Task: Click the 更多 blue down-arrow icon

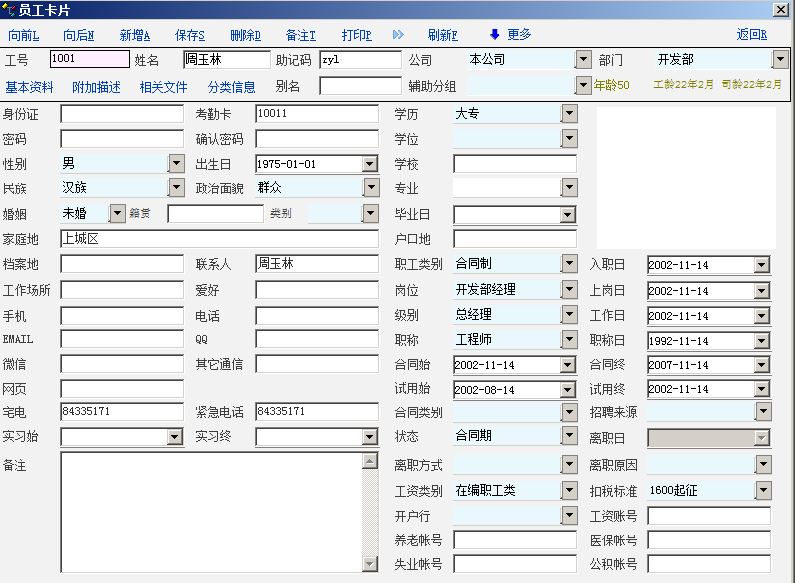Action: pos(494,35)
